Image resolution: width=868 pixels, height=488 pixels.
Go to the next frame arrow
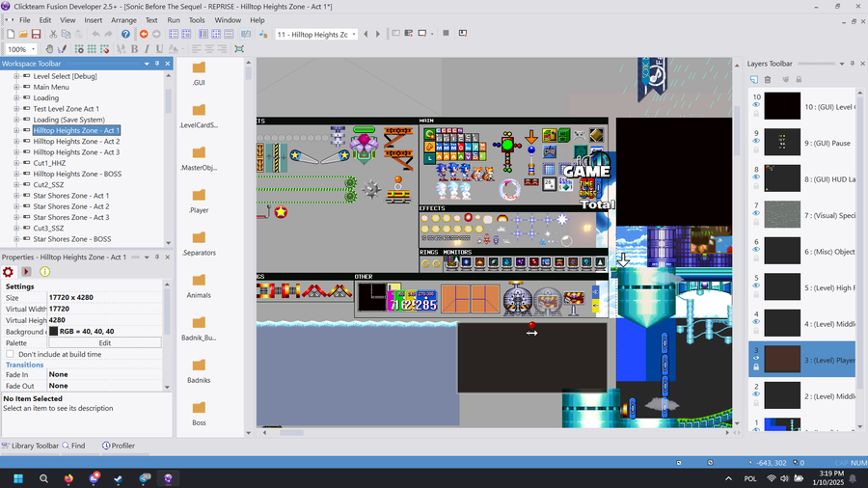pos(378,35)
